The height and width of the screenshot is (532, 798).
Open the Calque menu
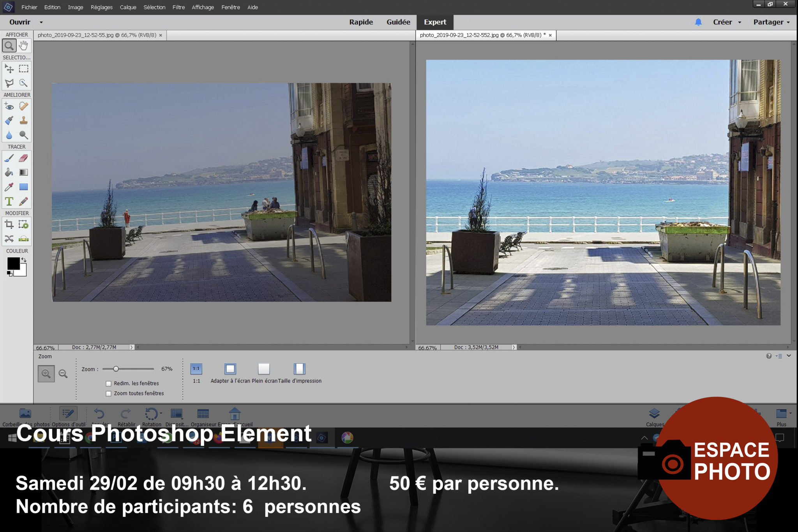pos(128,7)
